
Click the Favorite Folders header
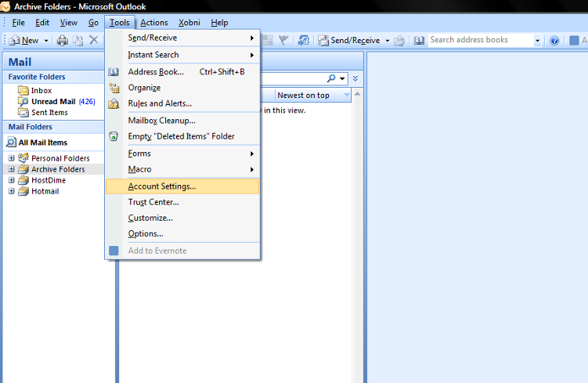click(53, 77)
